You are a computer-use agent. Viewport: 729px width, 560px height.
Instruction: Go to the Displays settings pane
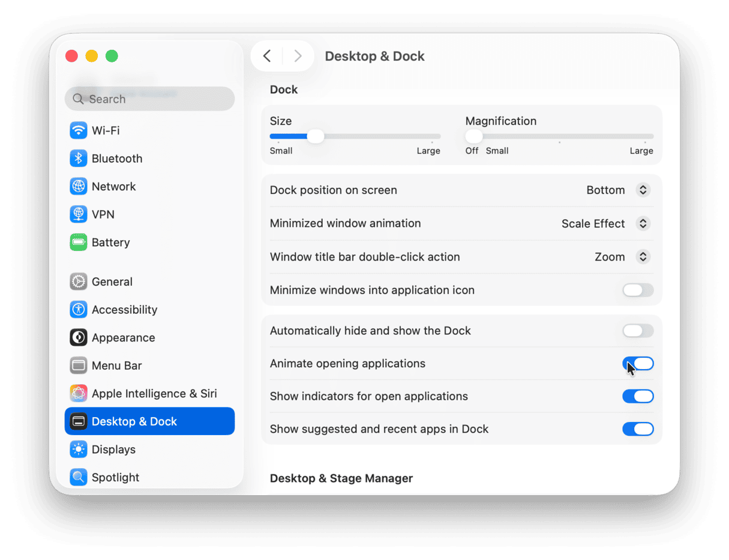click(113, 450)
